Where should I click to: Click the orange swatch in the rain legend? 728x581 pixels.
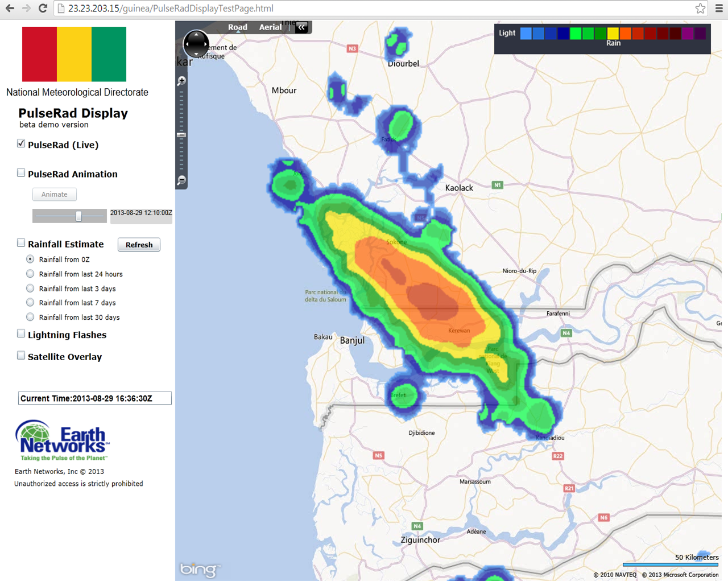tap(625, 34)
